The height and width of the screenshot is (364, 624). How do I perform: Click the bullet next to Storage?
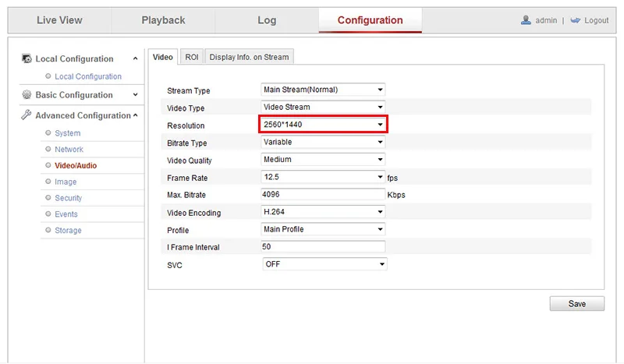(48, 230)
